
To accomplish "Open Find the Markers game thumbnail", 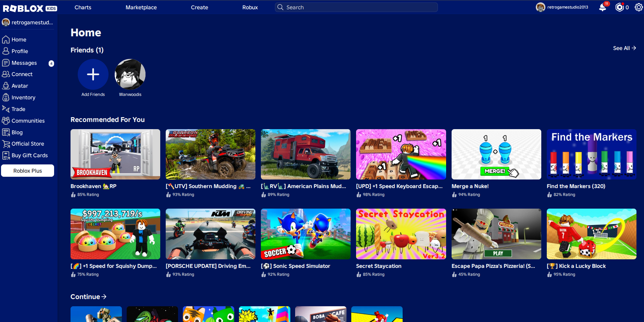I will point(592,154).
